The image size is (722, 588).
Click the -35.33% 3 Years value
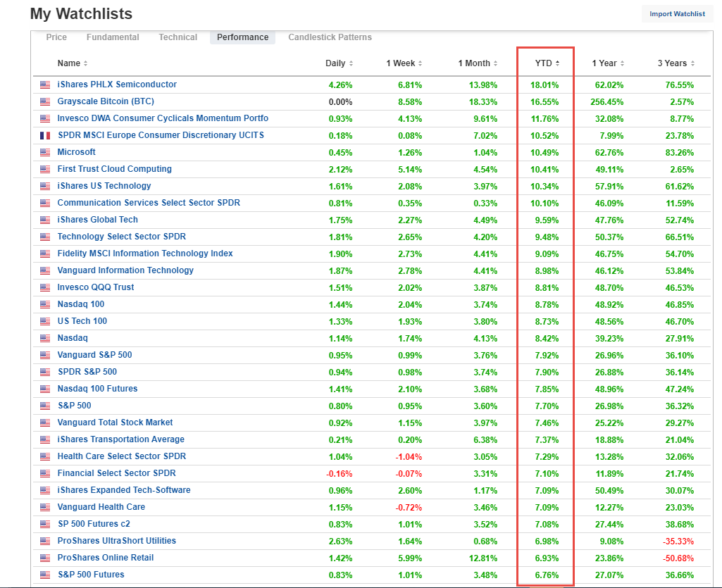(x=678, y=541)
